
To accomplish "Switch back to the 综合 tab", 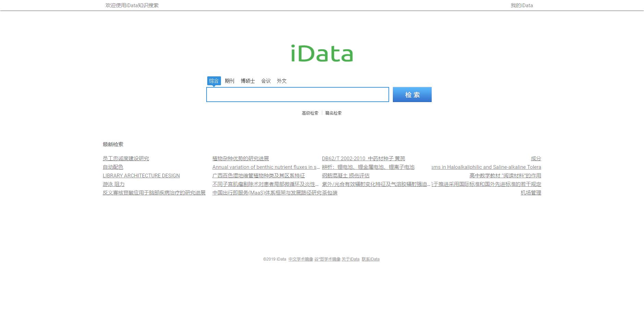I will coord(214,81).
